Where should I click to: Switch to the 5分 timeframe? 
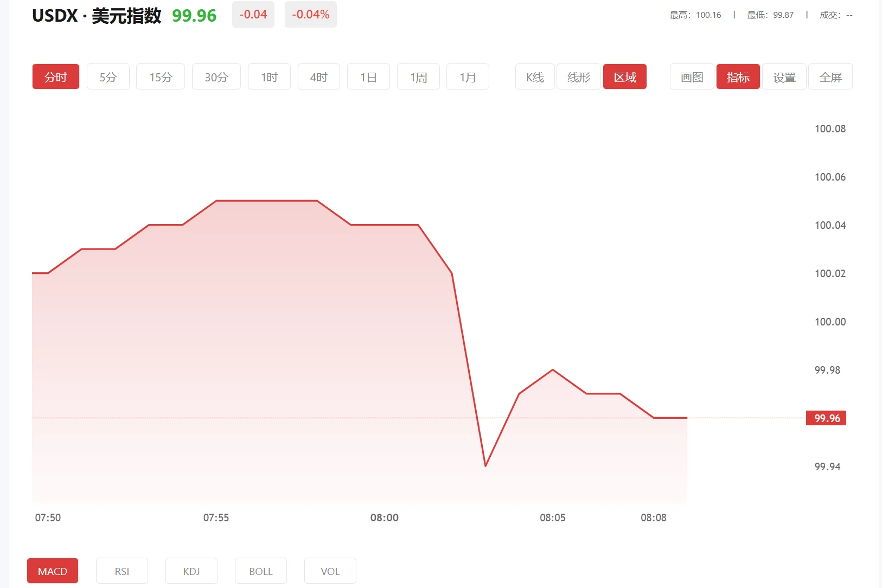(x=108, y=77)
